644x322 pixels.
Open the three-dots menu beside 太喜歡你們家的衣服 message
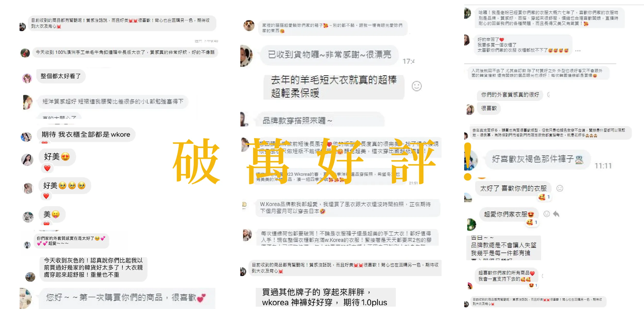(578, 51)
